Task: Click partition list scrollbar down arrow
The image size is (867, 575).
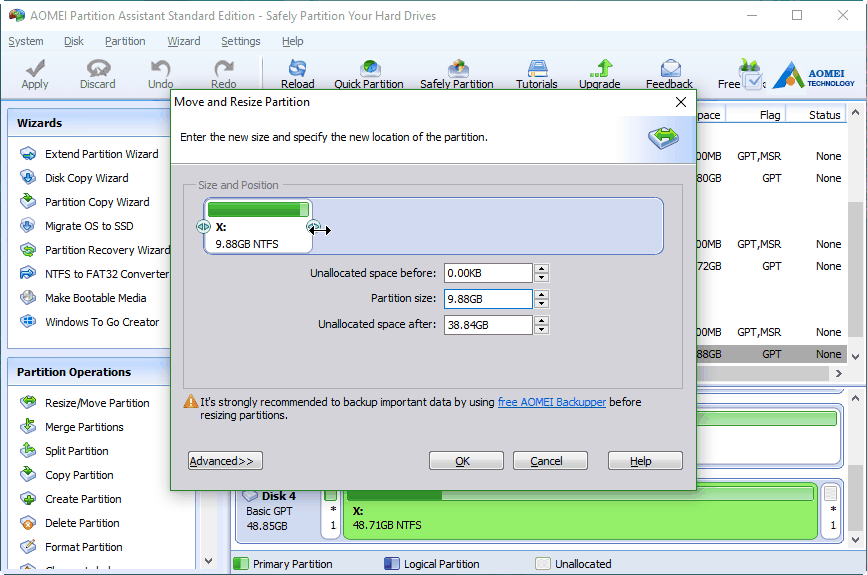Action: coord(855,357)
